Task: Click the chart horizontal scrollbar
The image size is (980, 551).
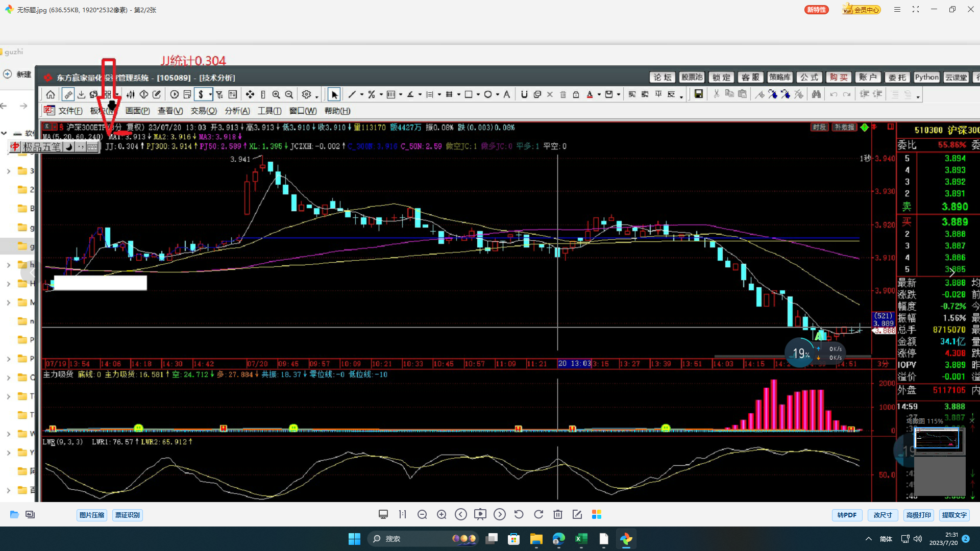Action: [793, 356]
